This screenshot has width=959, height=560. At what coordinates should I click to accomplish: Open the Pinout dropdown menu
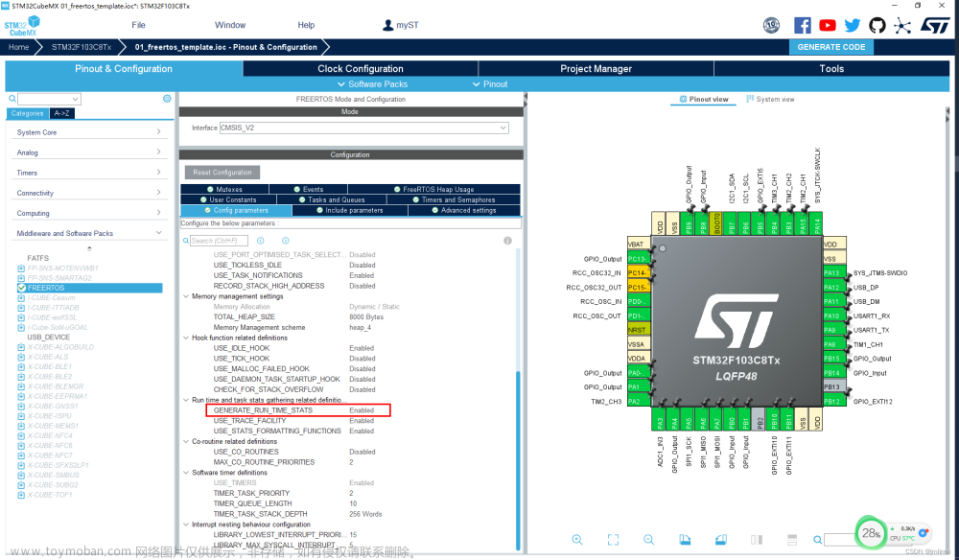pyautogui.click(x=490, y=84)
